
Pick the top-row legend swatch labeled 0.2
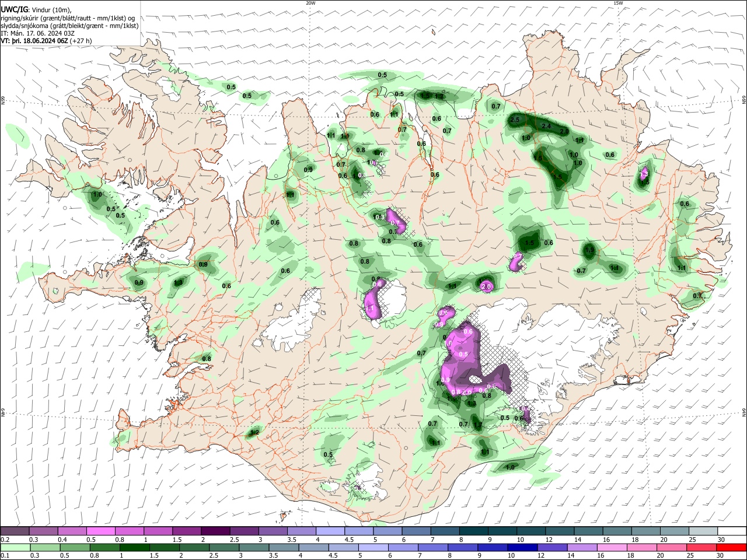tap(15, 531)
